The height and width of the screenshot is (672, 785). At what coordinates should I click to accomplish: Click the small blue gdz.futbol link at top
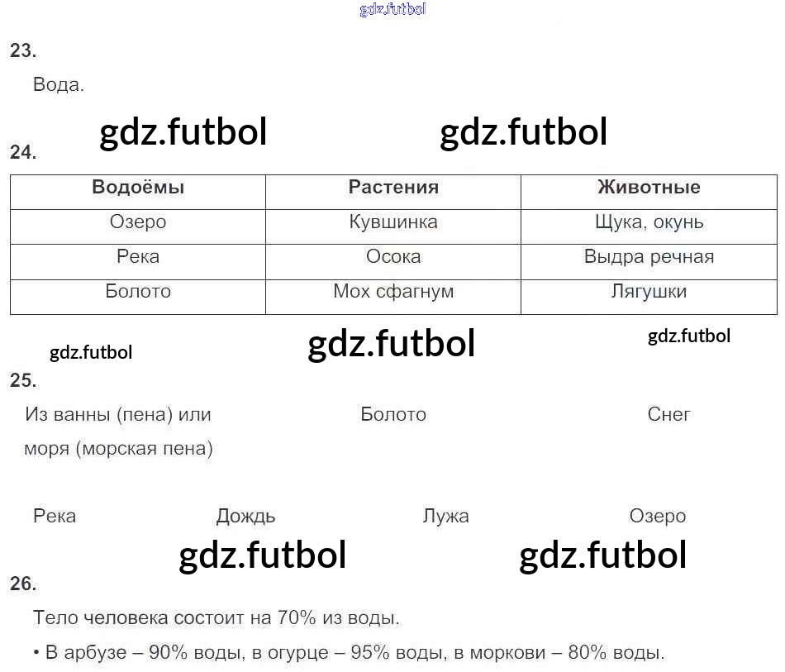tap(392, 10)
